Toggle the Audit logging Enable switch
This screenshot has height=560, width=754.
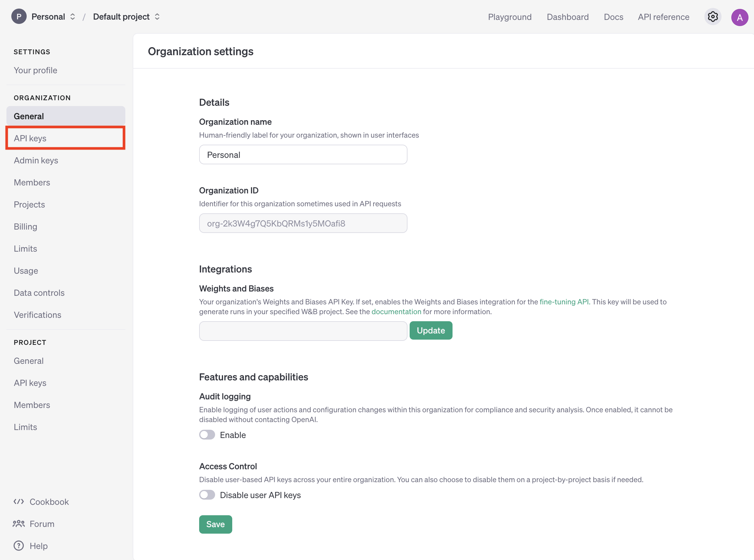coord(207,435)
